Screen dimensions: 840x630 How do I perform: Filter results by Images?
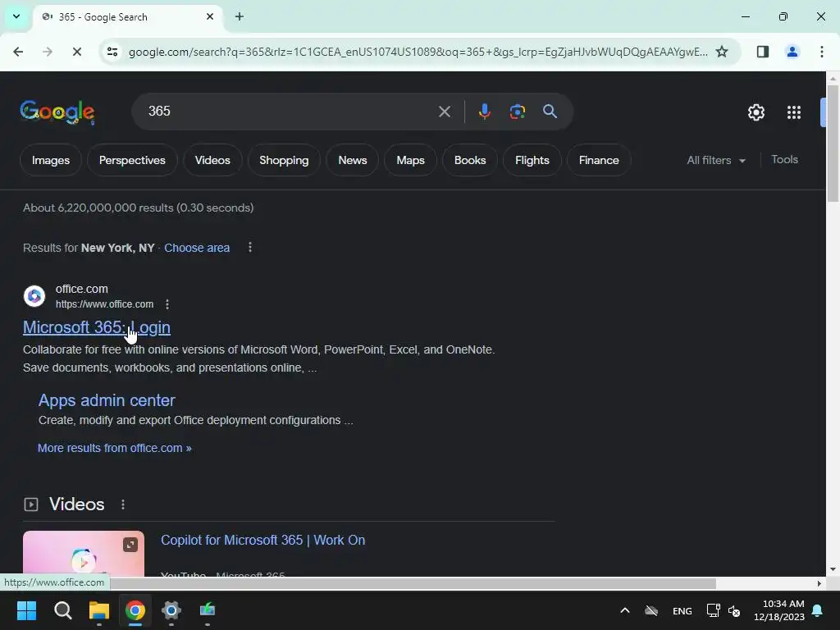coord(50,160)
